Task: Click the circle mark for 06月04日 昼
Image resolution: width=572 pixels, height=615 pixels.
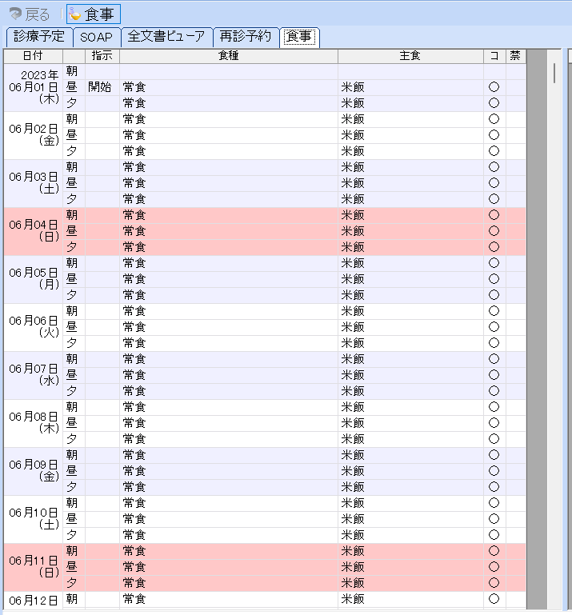Action: point(494,231)
